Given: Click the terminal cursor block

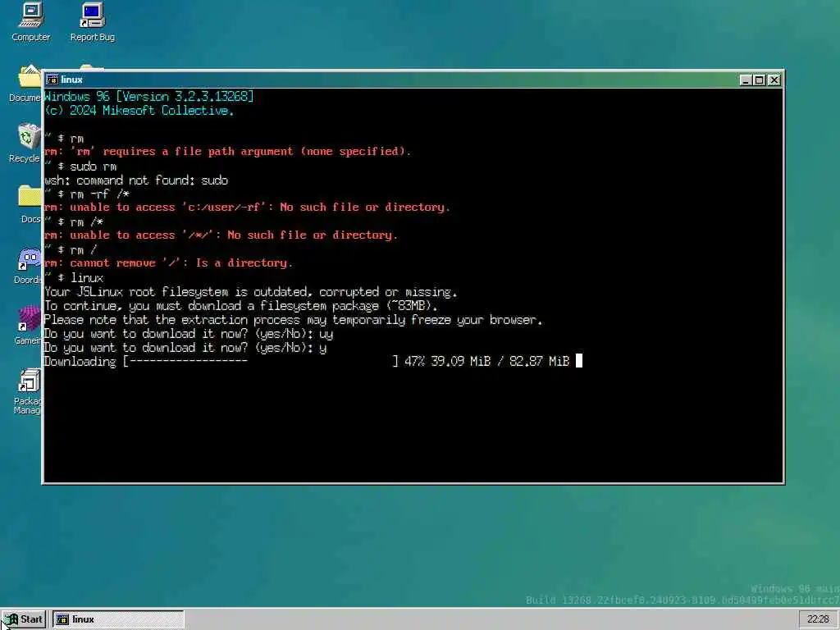Looking at the screenshot, I should 579,361.
